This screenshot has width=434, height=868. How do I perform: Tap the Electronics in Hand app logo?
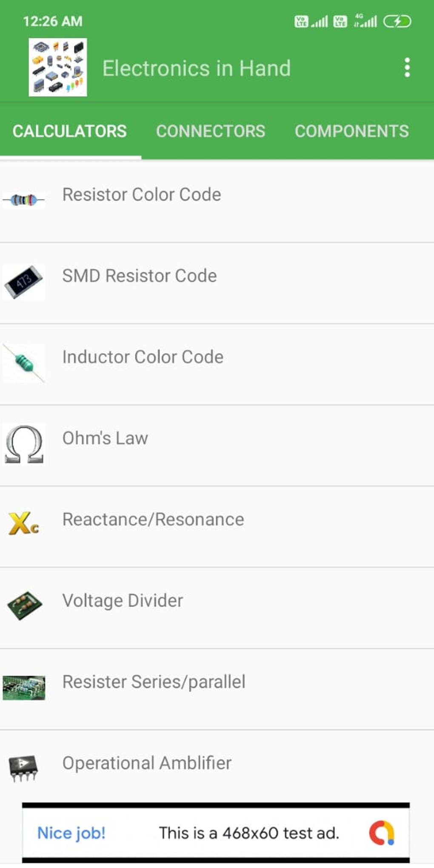[58, 67]
